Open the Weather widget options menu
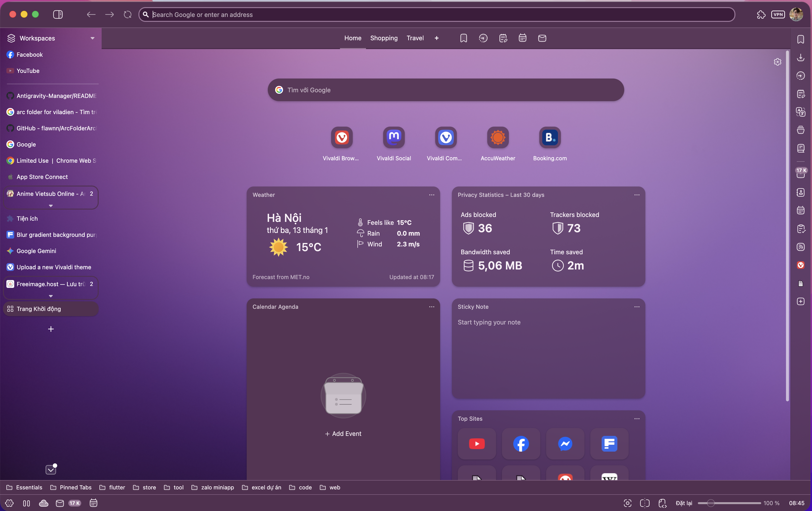The image size is (812, 511). coord(432,195)
